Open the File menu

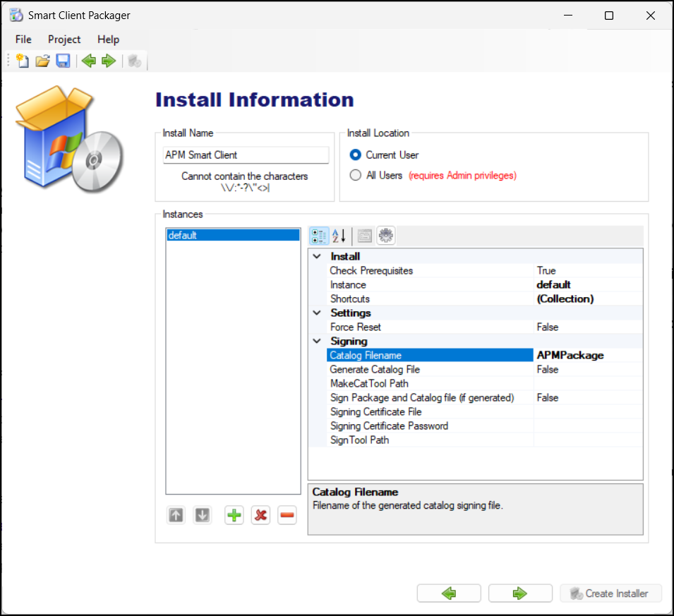(x=23, y=40)
